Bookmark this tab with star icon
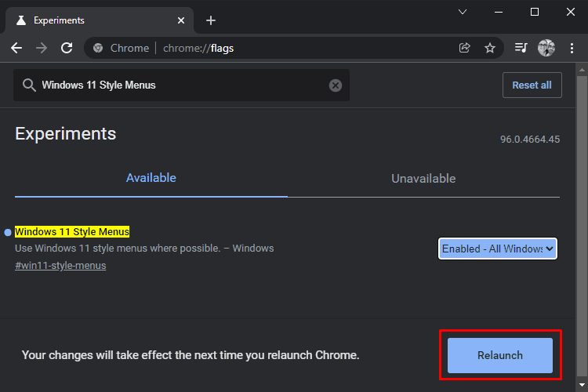The height and width of the screenshot is (392, 588). (490, 48)
